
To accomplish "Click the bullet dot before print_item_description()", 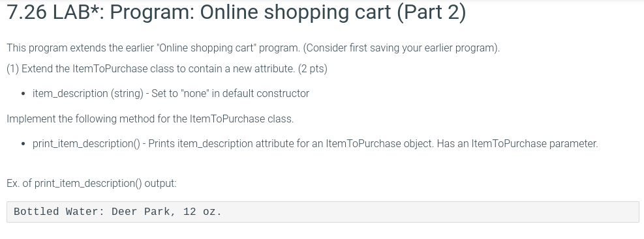I will pyautogui.click(x=23, y=144).
